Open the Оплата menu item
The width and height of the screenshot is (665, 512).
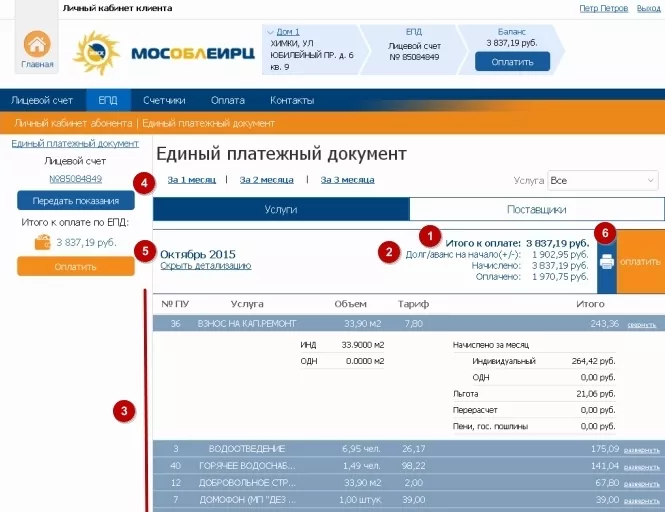[227, 100]
